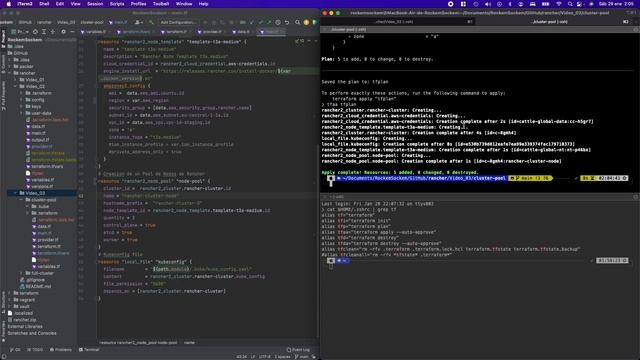Switch to the terraform.tf editor tab

point(175,31)
